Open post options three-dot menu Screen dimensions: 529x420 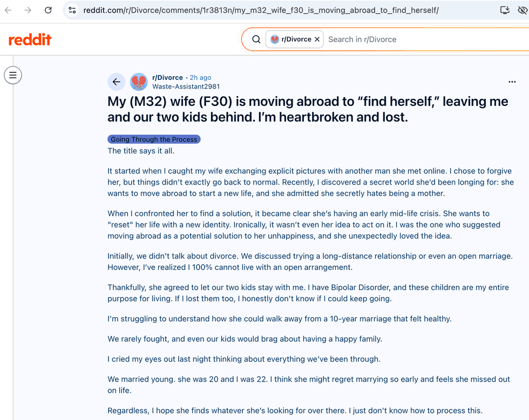512,82
